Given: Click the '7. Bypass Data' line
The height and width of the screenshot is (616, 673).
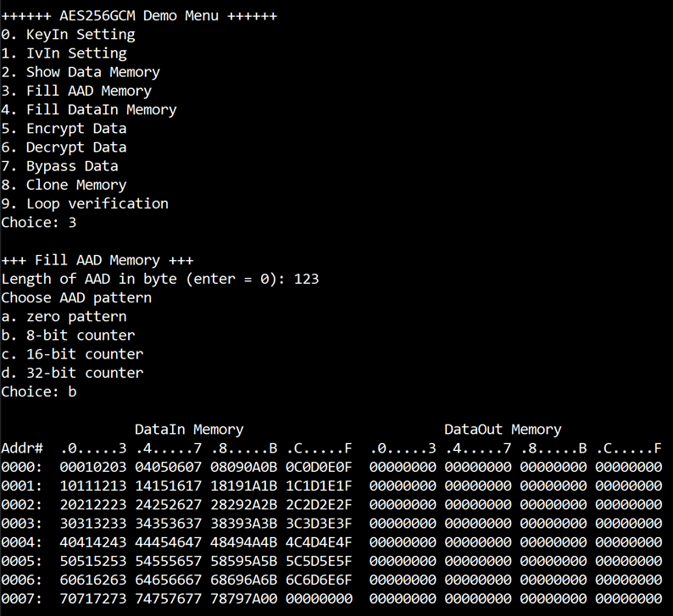Looking at the screenshot, I should point(59,166).
